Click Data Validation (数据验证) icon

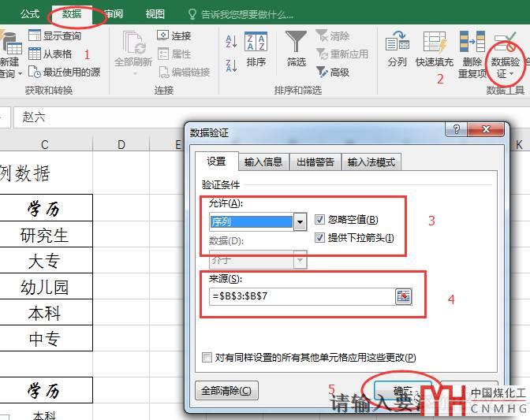(505, 43)
